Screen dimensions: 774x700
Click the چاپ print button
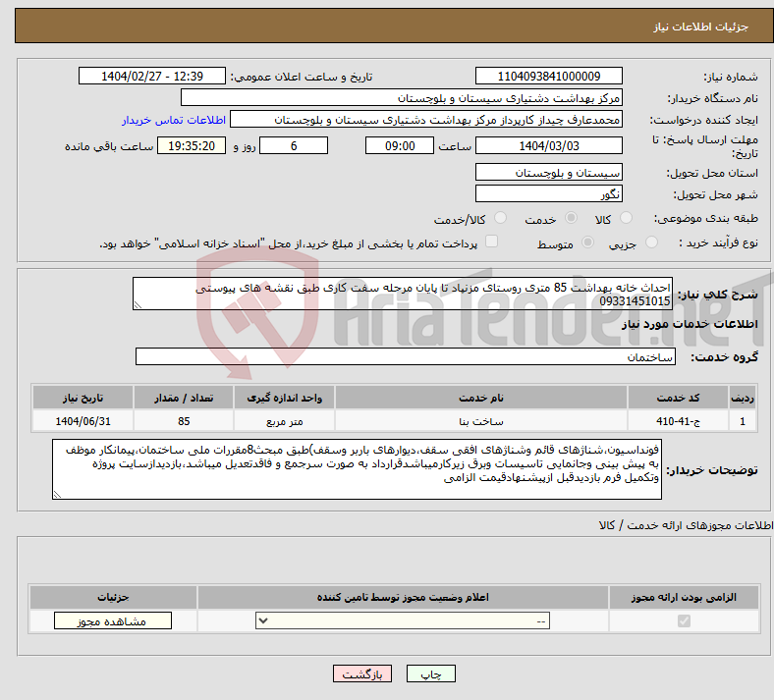pos(431,673)
